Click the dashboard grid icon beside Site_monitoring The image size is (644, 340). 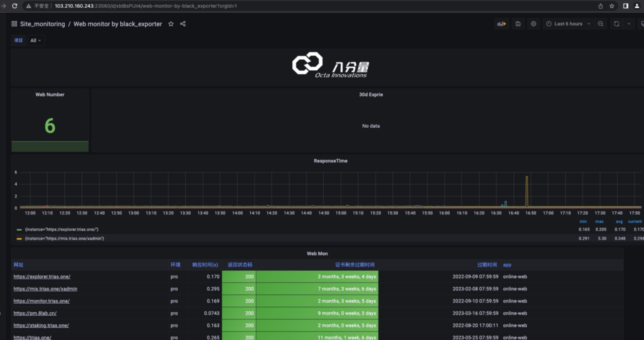coord(14,24)
